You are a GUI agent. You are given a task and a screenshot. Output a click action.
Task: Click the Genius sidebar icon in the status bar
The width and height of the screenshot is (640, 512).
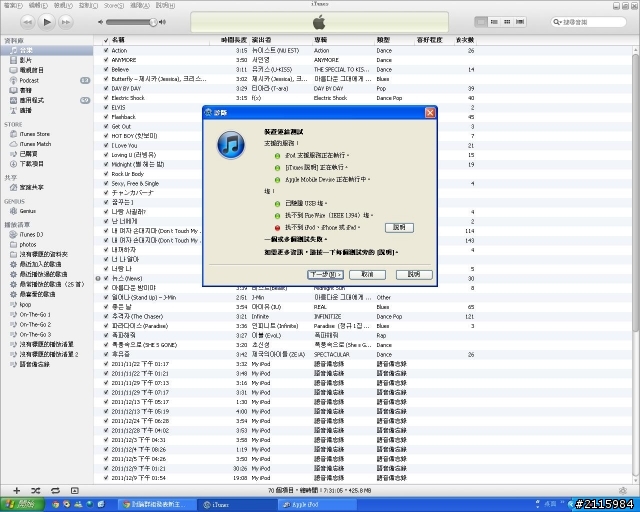point(622,490)
